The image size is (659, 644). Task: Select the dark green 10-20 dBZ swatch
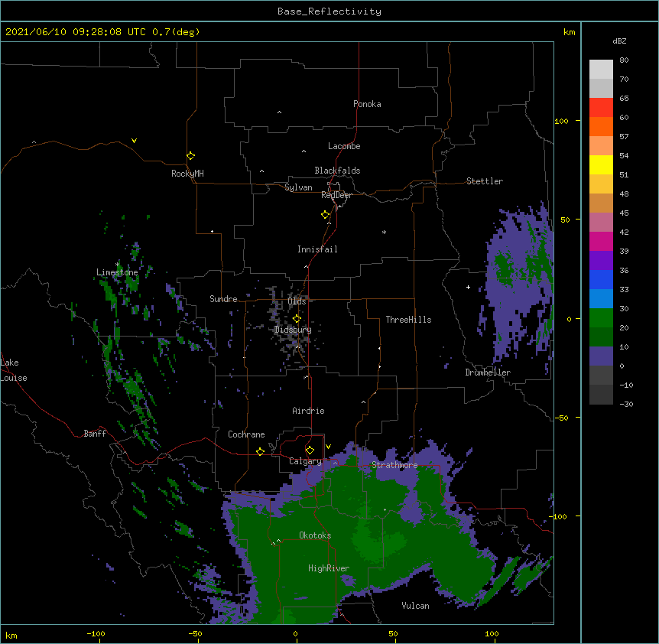click(601, 337)
